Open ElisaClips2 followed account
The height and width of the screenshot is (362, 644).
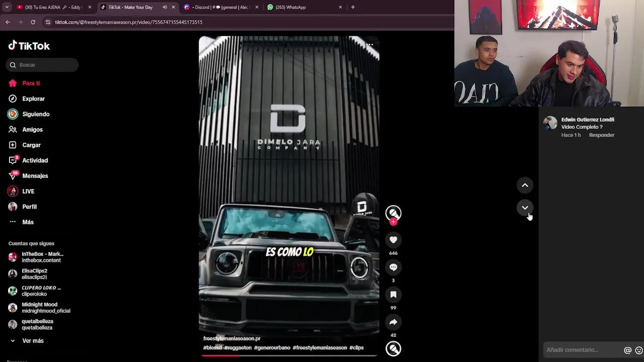pyautogui.click(x=34, y=274)
